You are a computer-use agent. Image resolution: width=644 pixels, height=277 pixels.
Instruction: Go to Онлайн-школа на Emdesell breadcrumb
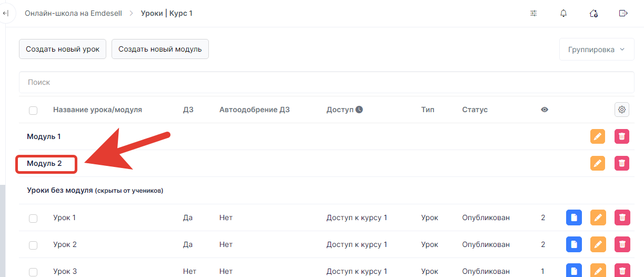(x=73, y=13)
